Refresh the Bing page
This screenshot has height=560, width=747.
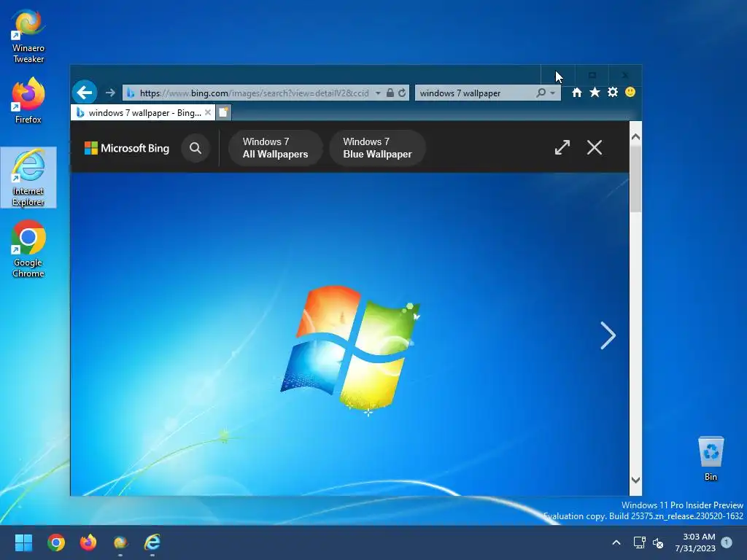tap(402, 93)
